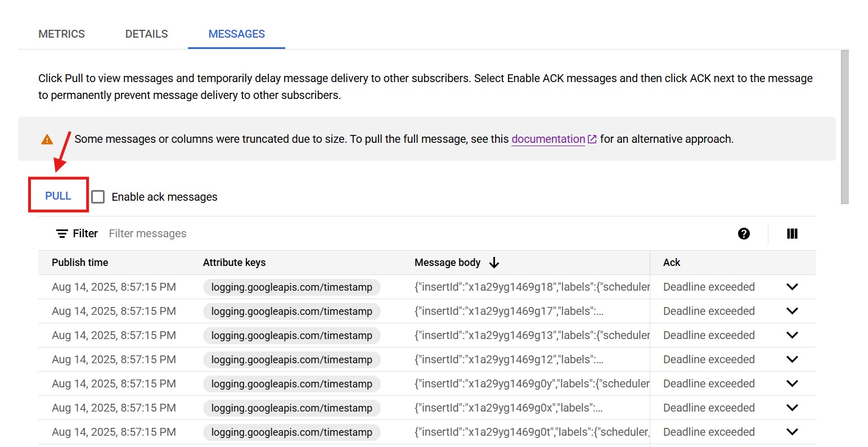
Task: Click the Filter list icon
Action: pyautogui.click(x=62, y=234)
